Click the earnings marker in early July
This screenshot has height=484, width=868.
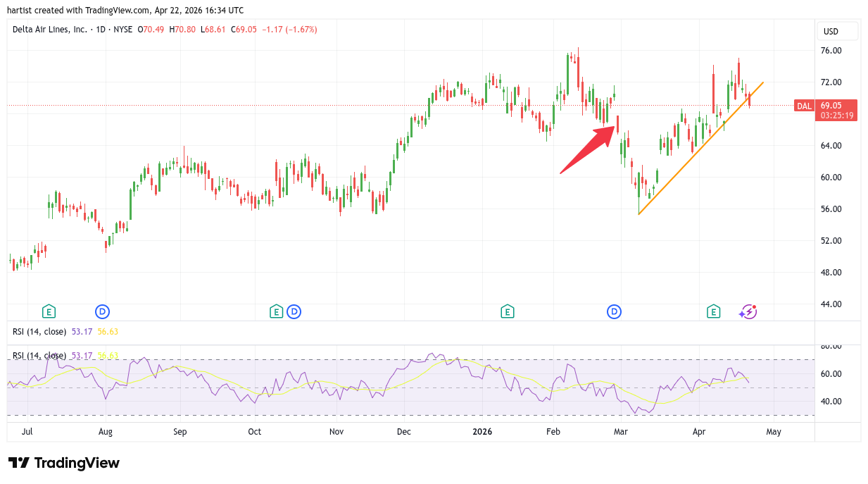point(49,311)
